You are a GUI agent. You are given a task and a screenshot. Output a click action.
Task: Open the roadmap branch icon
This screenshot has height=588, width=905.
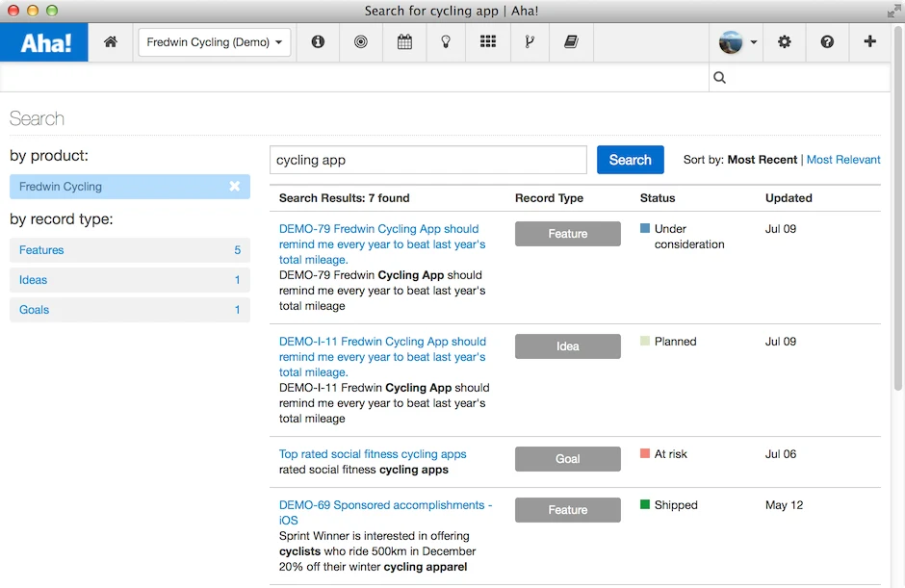(x=530, y=41)
